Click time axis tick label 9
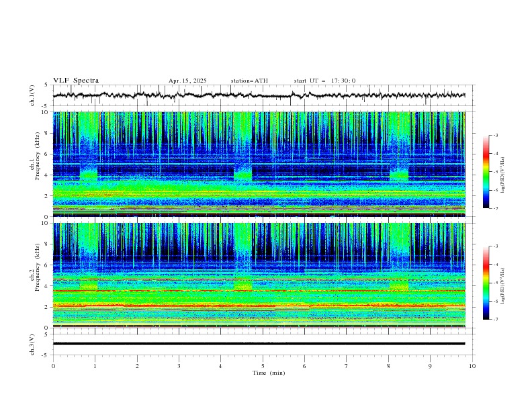 (430, 366)
